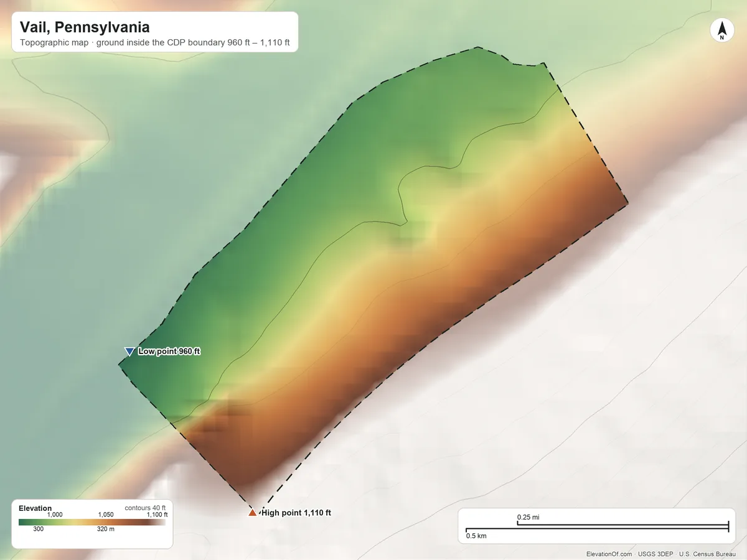Click the 'contours 40 ft' legend note

[146, 508]
